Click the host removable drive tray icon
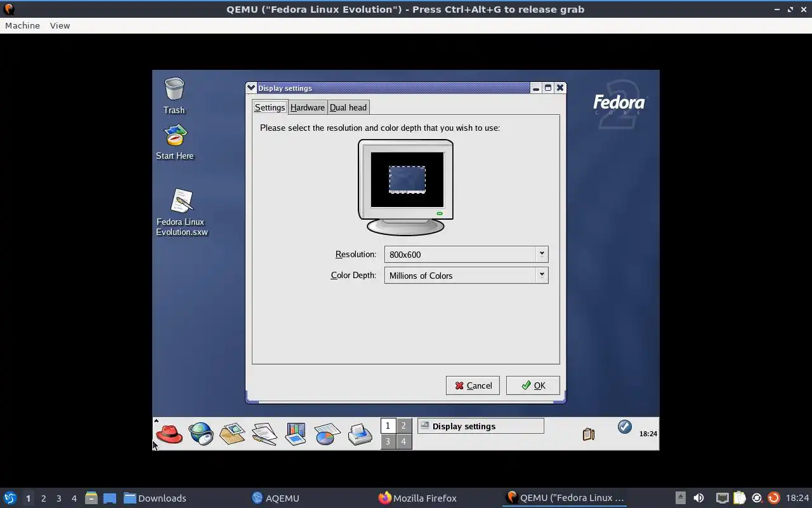This screenshot has height=508, width=812. (680, 498)
